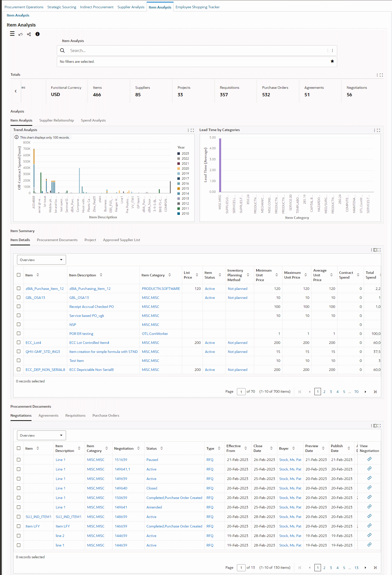Maximize the Lead Time by Categories chart

(x=378, y=130)
